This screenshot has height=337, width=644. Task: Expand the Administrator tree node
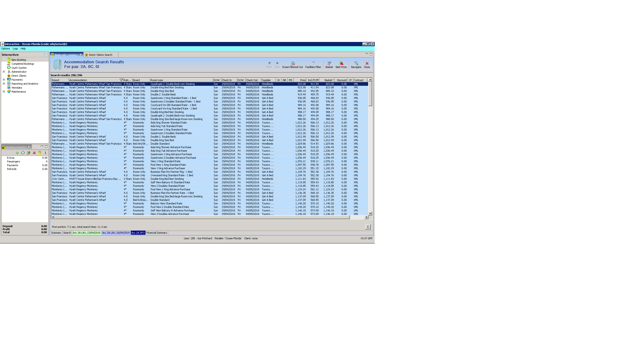(4, 72)
